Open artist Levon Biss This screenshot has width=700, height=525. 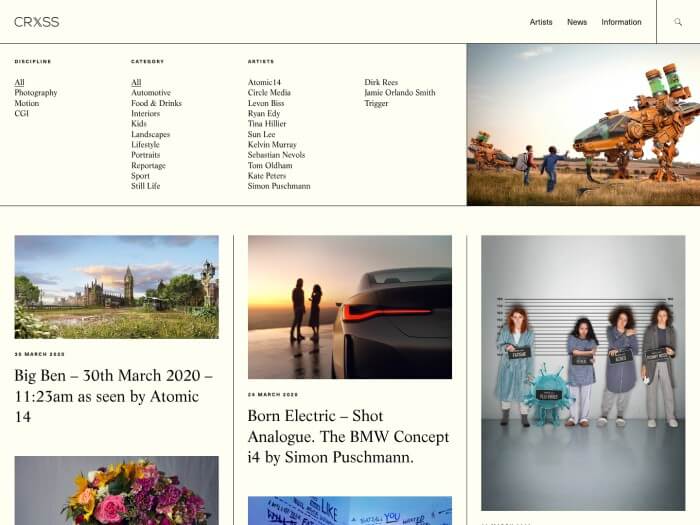(266, 103)
